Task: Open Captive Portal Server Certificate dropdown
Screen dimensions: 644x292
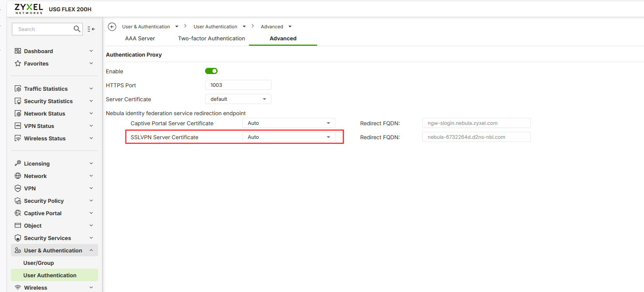Action: (x=289, y=123)
